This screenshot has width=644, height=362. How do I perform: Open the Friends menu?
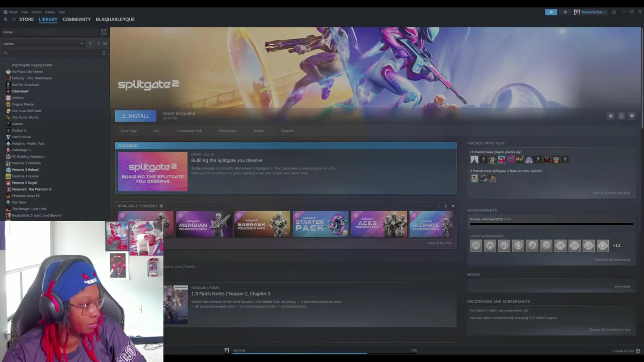click(37, 12)
